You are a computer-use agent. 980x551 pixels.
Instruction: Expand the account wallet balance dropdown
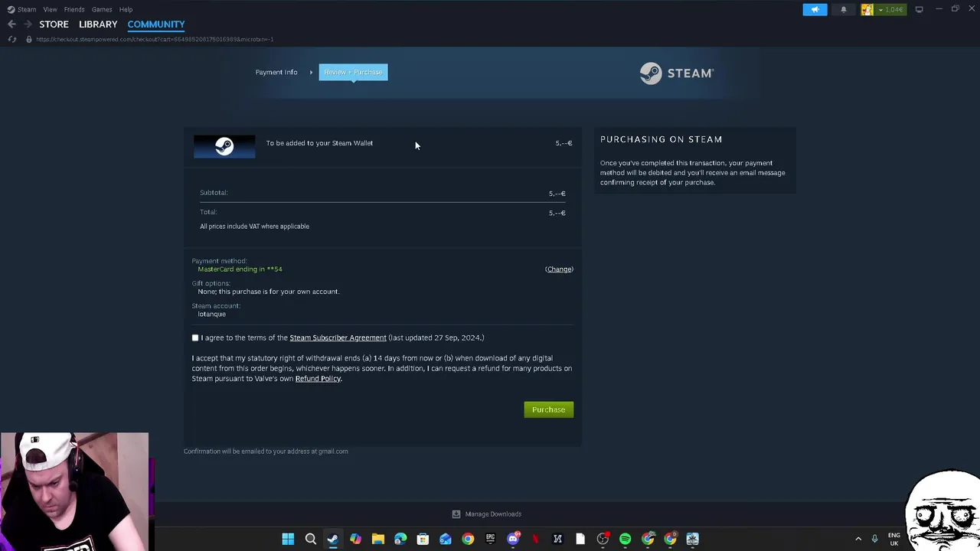890,9
